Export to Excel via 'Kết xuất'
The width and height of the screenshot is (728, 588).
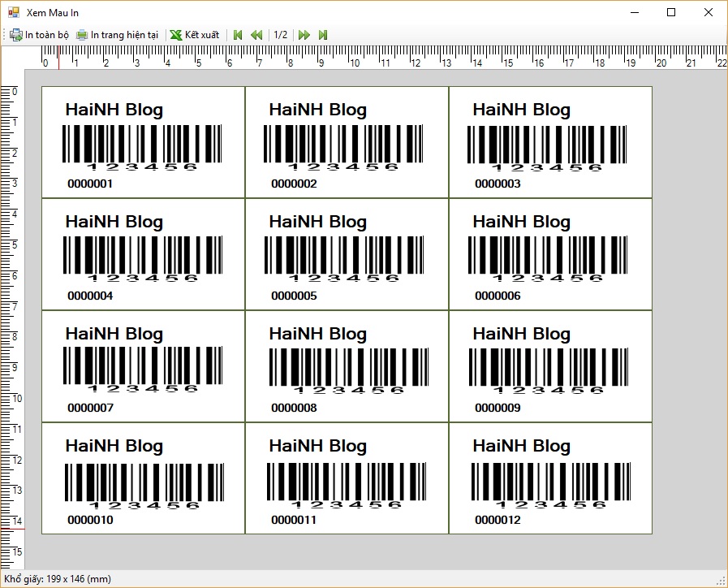(x=195, y=35)
